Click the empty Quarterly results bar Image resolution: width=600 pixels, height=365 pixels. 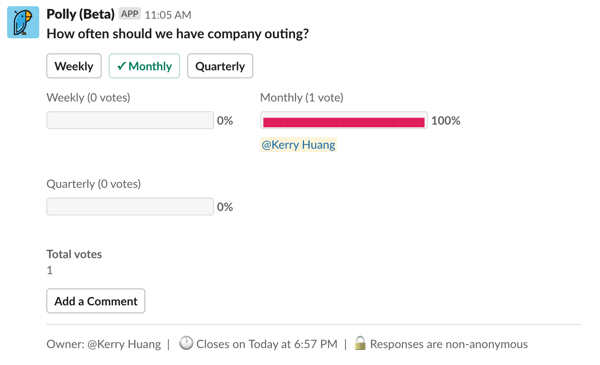pyautogui.click(x=130, y=207)
